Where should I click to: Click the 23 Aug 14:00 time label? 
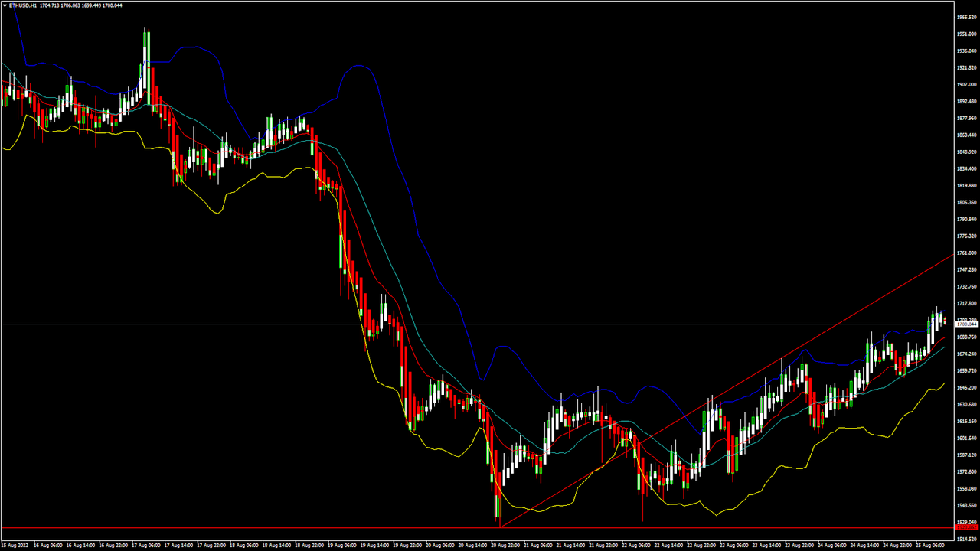point(768,546)
